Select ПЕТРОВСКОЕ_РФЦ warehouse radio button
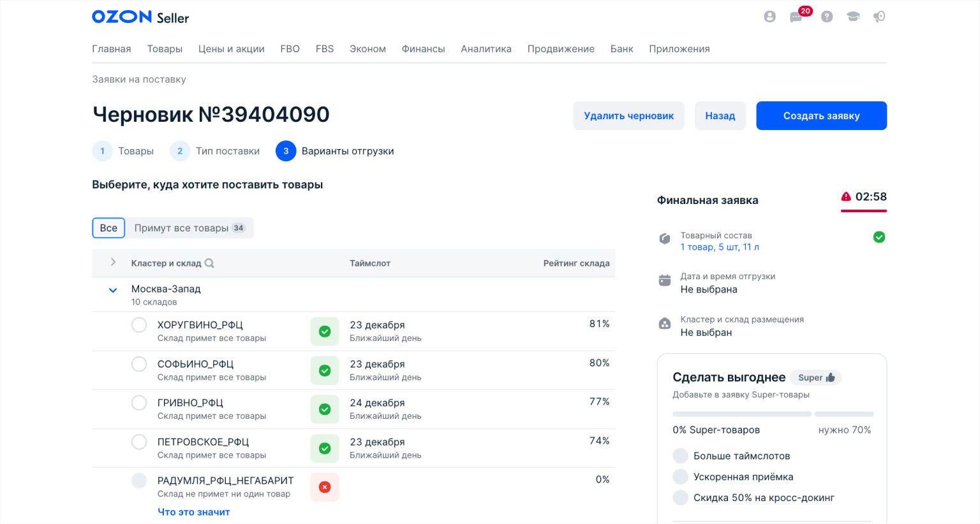This screenshot has width=980, height=524. point(139,442)
